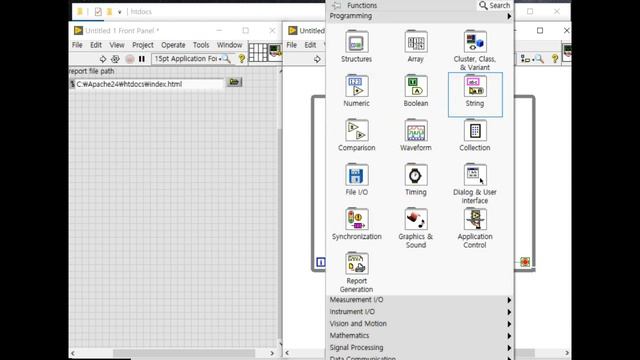The width and height of the screenshot is (640, 360).
Task: Open the Front Panel View menu
Action: (117, 45)
